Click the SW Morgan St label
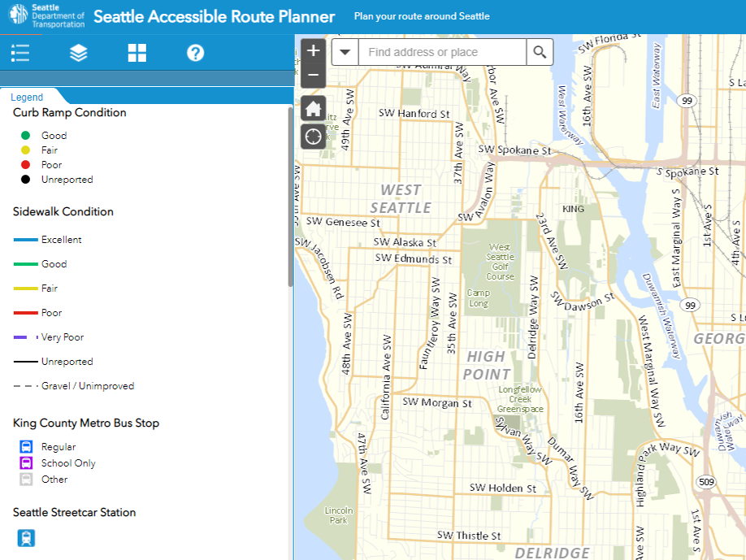Image resolution: width=746 pixels, height=560 pixels. click(x=436, y=402)
